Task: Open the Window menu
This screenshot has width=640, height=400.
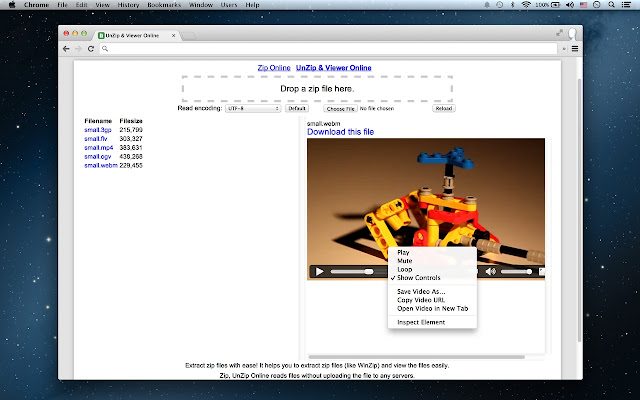Action: click(201, 5)
